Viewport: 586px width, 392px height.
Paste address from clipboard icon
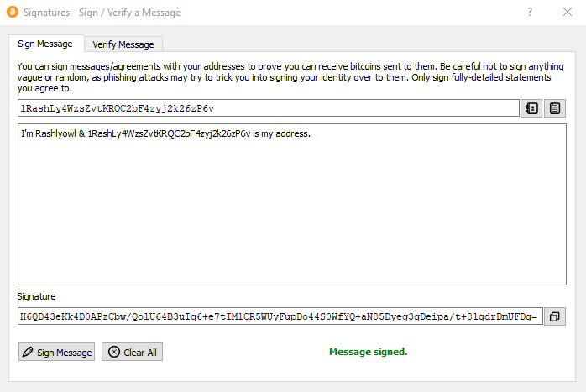[555, 108]
